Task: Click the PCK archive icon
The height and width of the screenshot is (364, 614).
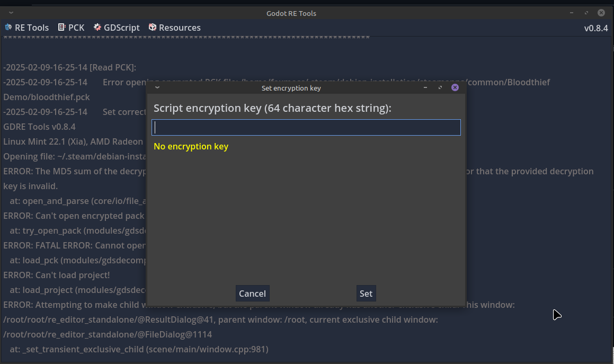Action: click(61, 27)
